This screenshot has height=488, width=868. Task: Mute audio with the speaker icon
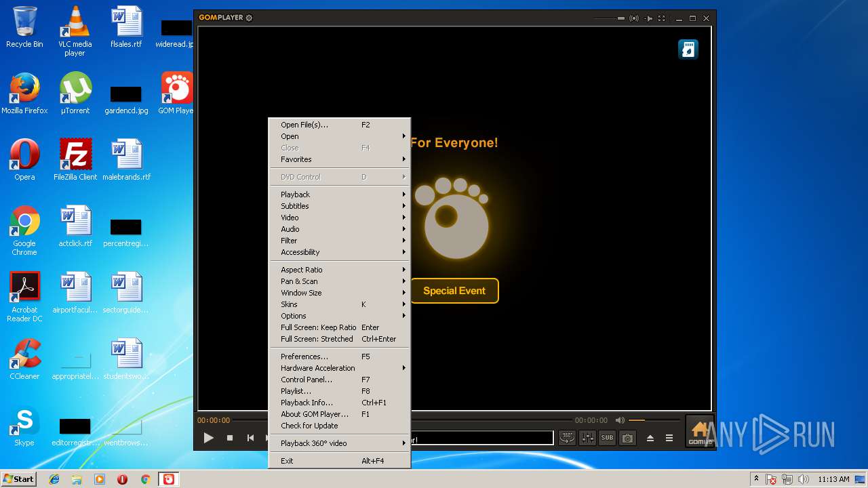(x=620, y=420)
